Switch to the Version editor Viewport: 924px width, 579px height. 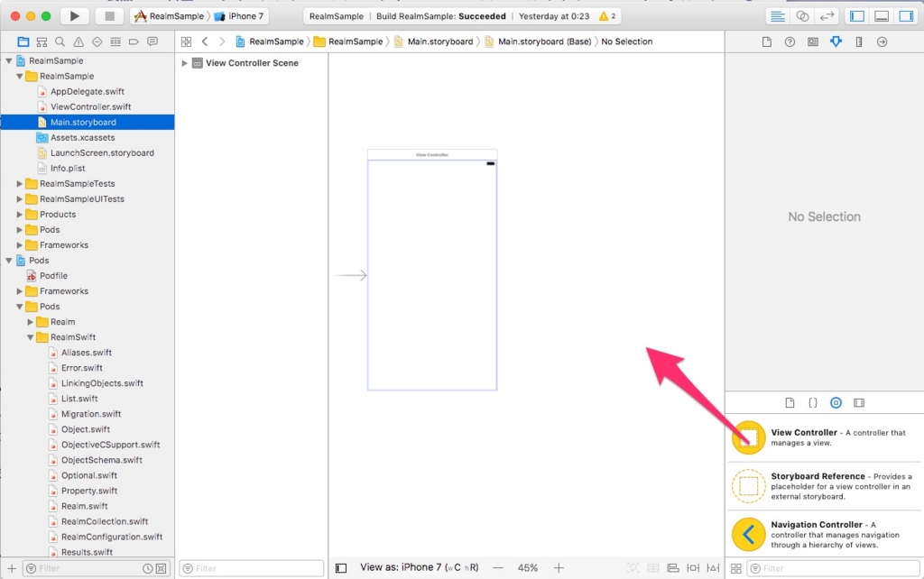[x=827, y=16]
